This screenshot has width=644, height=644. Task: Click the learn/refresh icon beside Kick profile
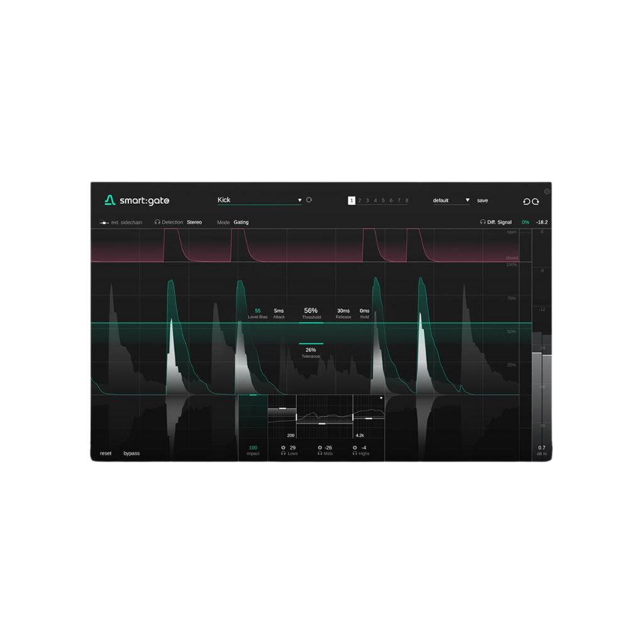(309, 200)
